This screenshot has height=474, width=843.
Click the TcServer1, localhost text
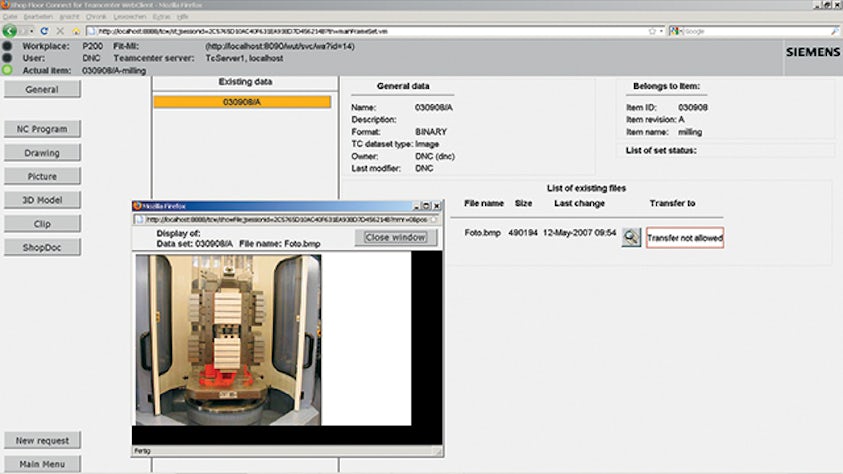pyautogui.click(x=245, y=58)
